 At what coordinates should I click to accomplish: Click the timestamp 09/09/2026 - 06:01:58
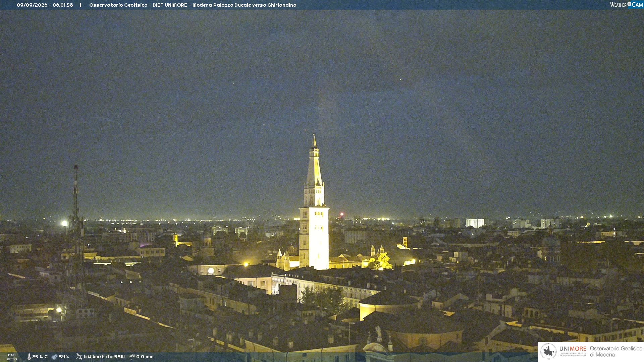pyautogui.click(x=45, y=5)
